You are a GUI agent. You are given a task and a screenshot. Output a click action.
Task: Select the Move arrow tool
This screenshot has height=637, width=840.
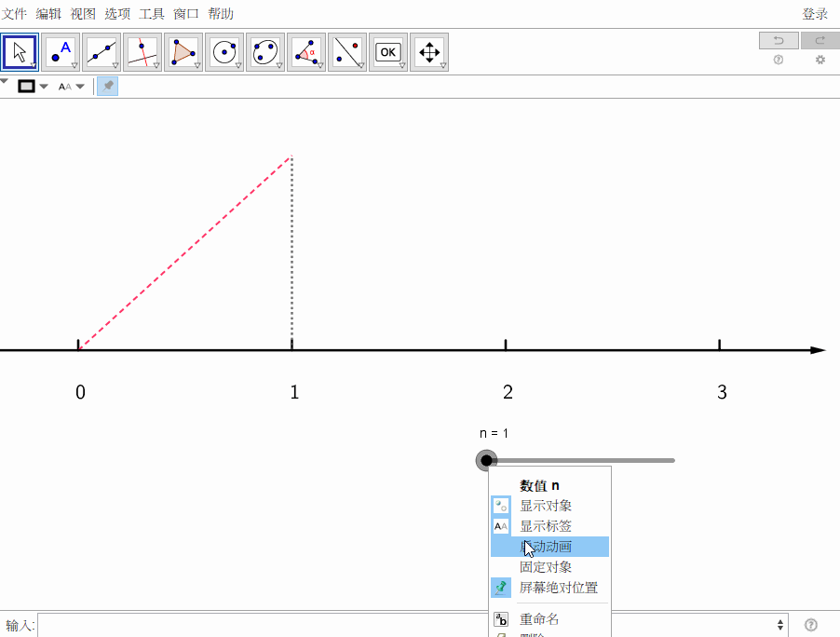point(20,52)
